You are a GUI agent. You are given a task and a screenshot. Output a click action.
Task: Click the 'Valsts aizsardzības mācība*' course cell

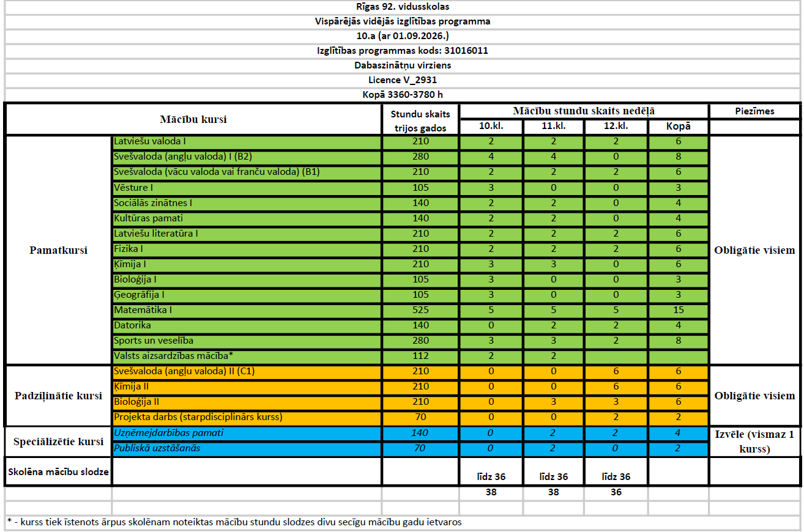(247, 356)
